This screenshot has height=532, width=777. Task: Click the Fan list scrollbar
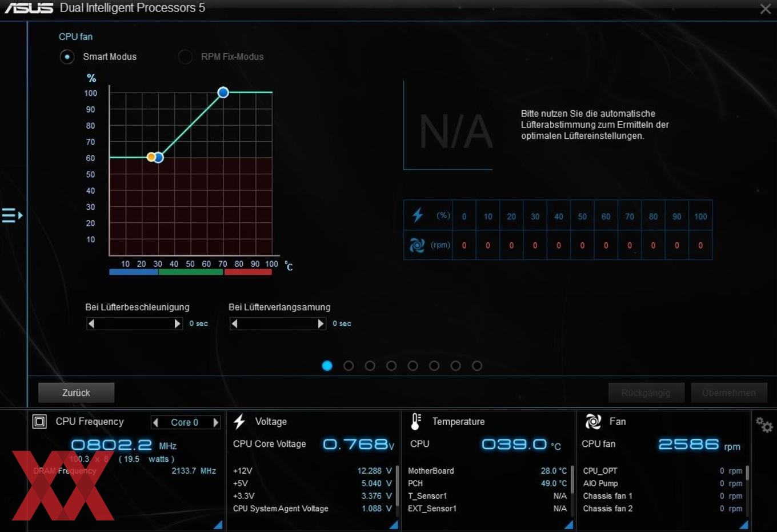click(747, 473)
